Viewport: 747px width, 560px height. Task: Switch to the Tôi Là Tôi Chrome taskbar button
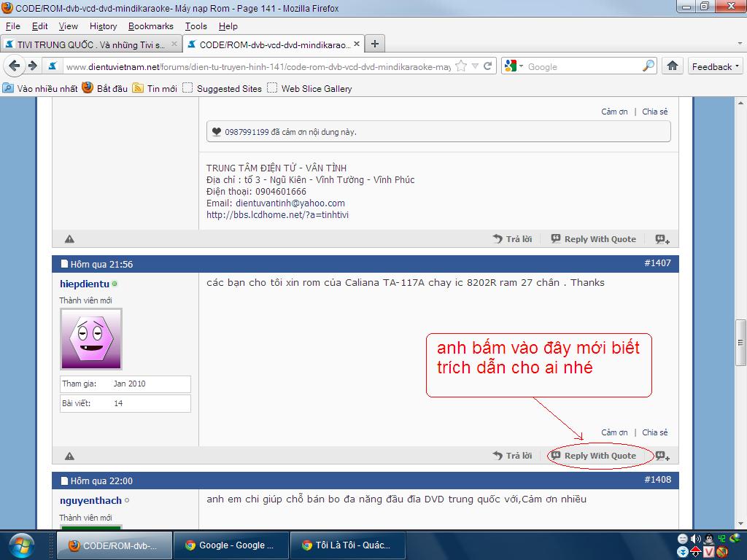[348, 545]
